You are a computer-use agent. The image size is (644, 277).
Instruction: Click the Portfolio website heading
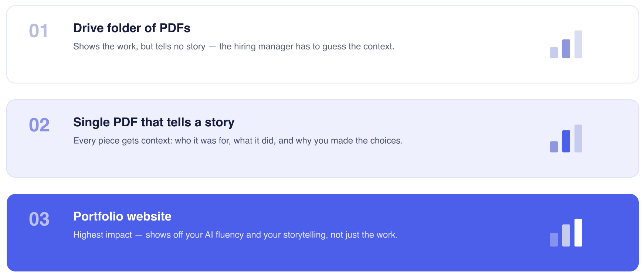click(122, 216)
